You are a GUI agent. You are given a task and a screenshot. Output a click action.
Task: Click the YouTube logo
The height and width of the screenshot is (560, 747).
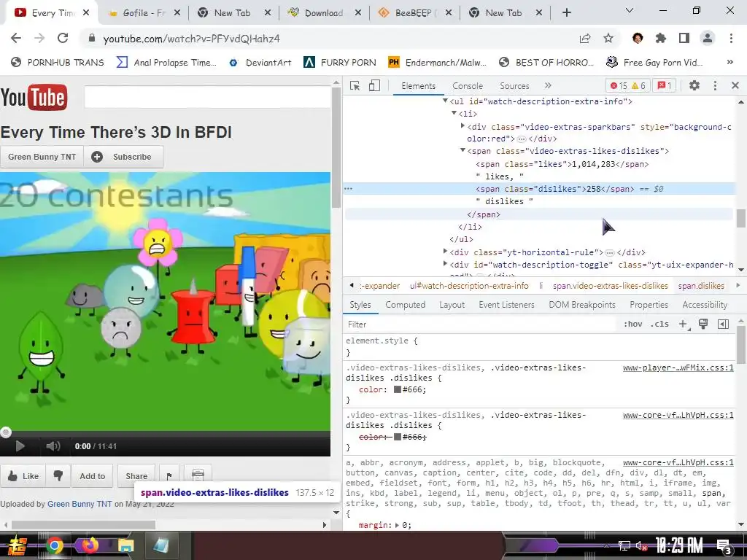[34, 98]
